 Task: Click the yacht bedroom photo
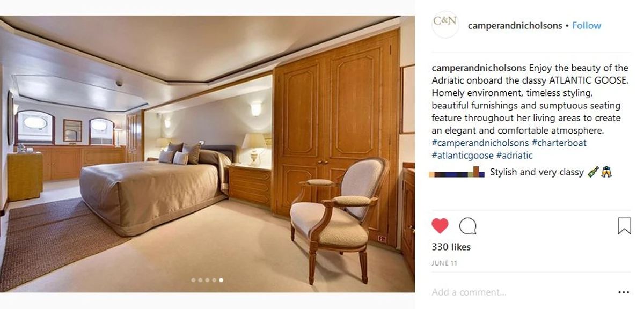(x=207, y=154)
